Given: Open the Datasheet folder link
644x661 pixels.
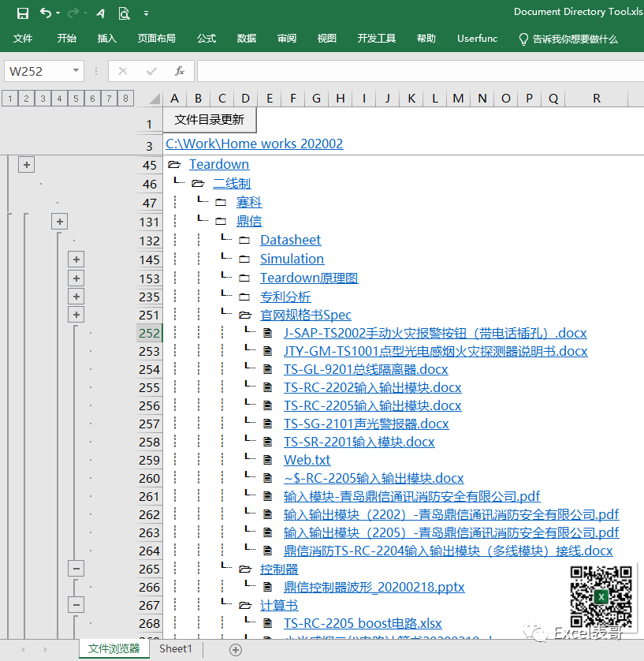Looking at the screenshot, I should tap(290, 240).
